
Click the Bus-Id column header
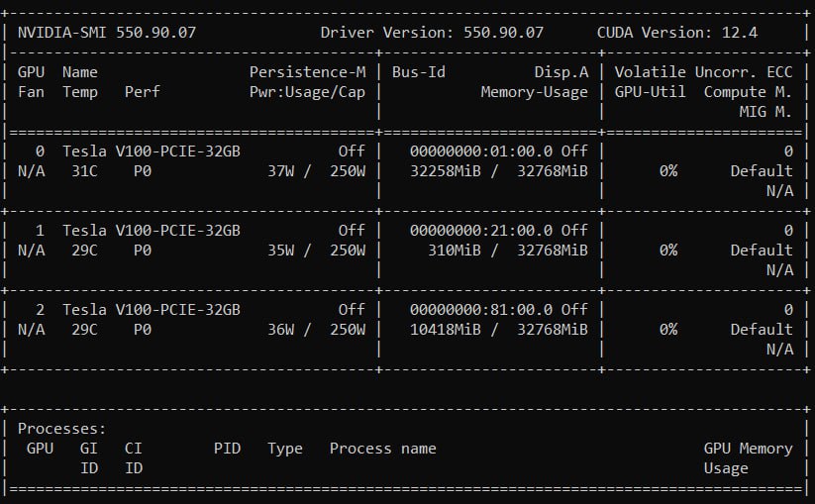pos(418,72)
